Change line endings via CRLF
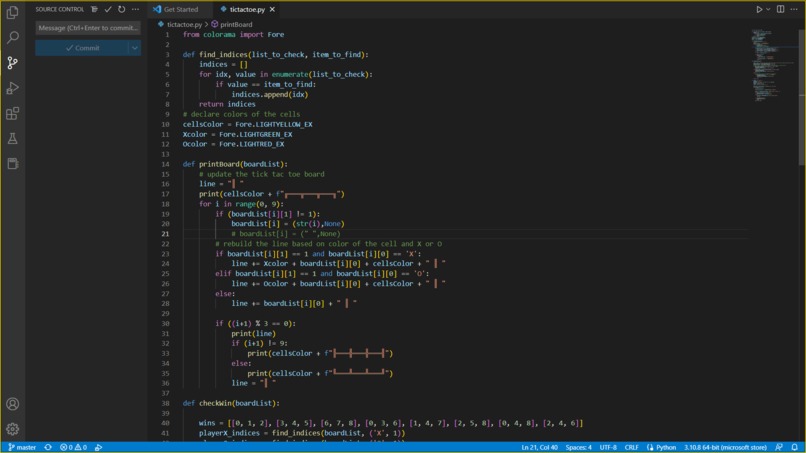Screen dimensions: 806x453 (x=631, y=447)
